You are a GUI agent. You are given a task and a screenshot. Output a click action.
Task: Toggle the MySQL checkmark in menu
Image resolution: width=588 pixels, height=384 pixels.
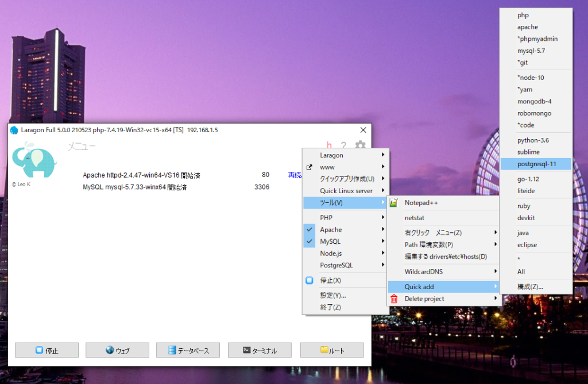310,241
